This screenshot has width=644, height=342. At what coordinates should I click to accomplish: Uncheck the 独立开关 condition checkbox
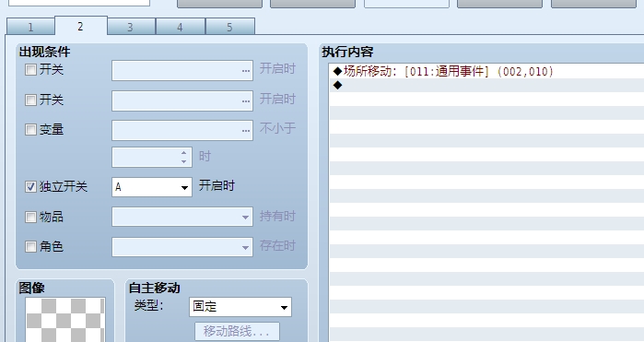pos(30,187)
